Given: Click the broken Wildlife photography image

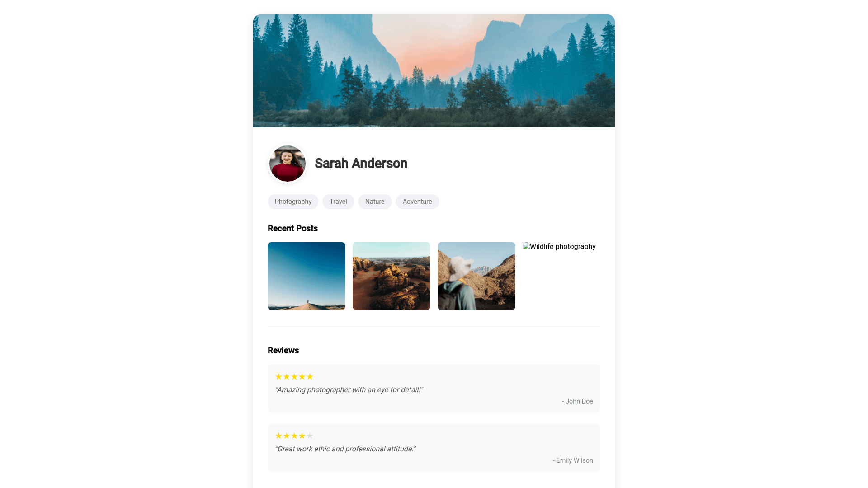Looking at the screenshot, I should (559, 247).
